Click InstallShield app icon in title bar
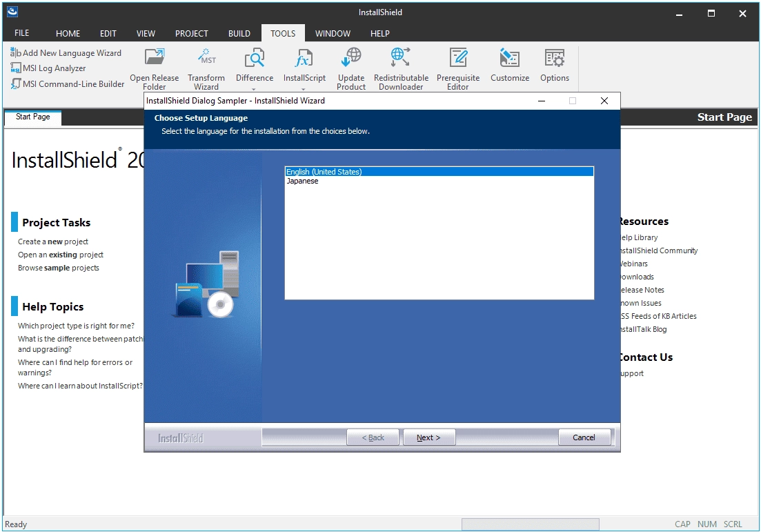This screenshot has height=532, width=761. click(x=12, y=12)
